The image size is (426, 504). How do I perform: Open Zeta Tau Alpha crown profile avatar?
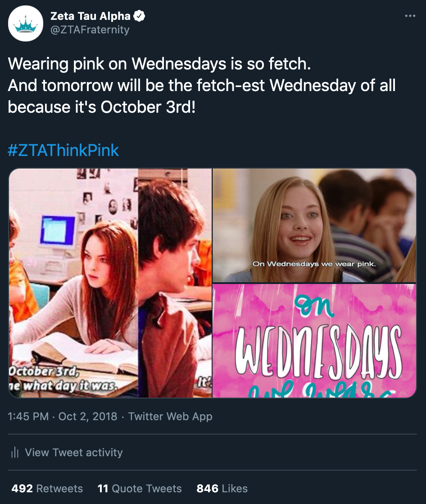(x=26, y=23)
